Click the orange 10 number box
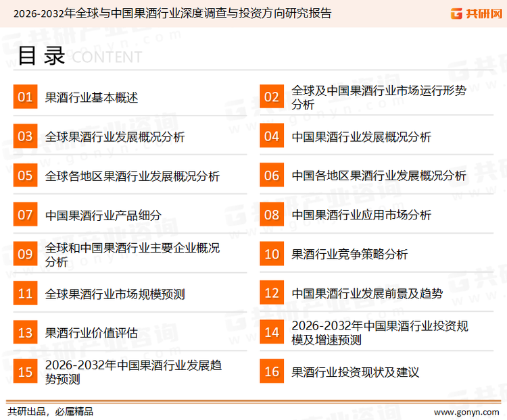507x420 pixels. click(x=272, y=254)
